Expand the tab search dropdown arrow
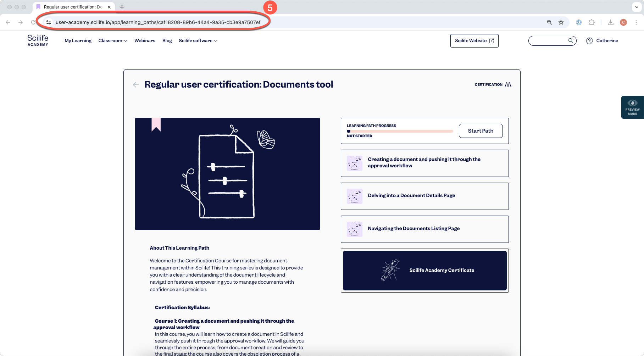This screenshot has width=644, height=356. [637, 7]
